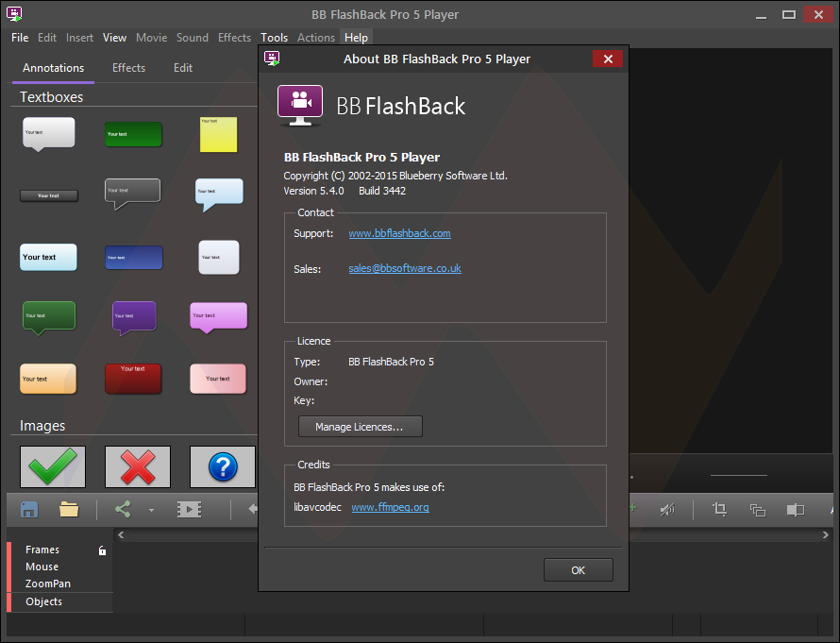This screenshot has height=643, width=840.
Task: Select the Frames timeline track
Action: click(42, 550)
